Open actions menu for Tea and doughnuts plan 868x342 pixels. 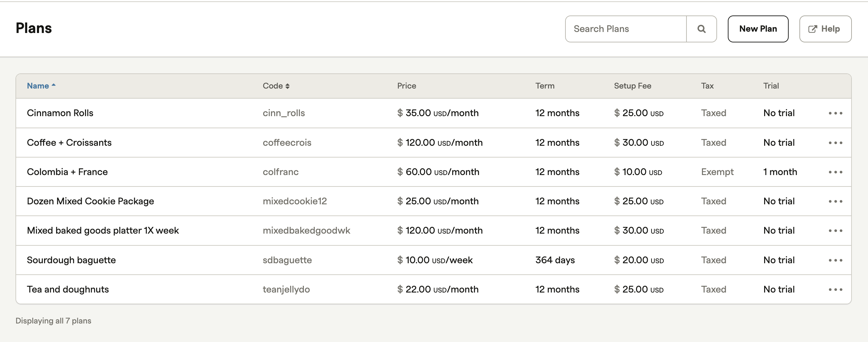[x=835, y=290]
